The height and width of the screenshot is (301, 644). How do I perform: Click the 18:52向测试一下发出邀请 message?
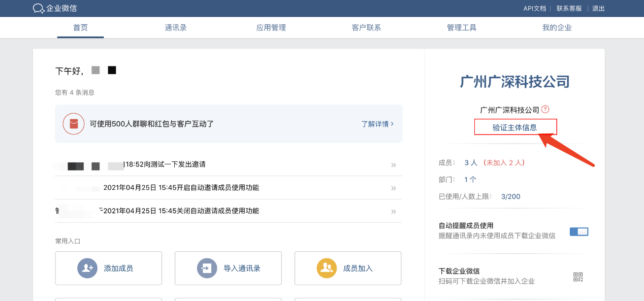(164, 164)
